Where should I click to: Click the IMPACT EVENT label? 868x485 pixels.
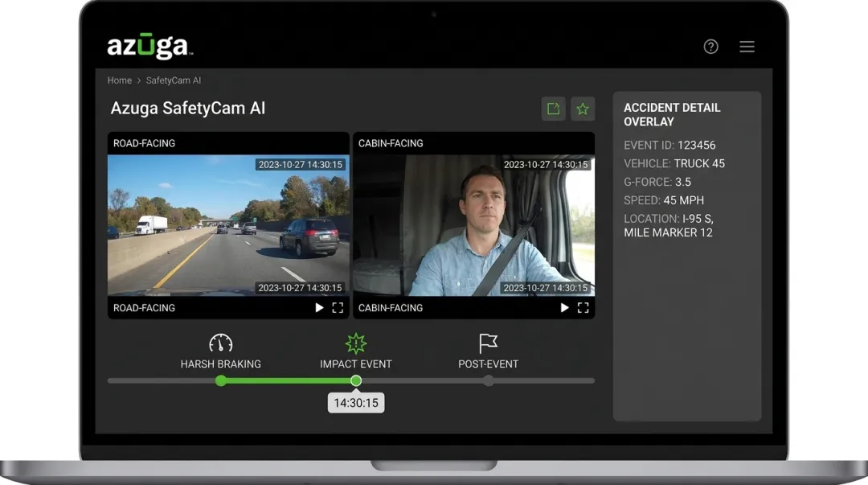[356, 364]
